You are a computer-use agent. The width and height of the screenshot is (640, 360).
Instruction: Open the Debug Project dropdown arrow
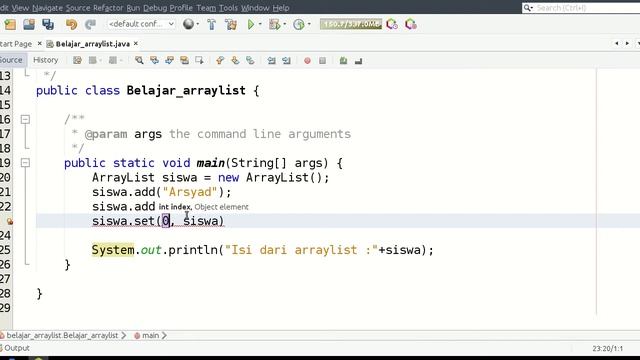(x=284, y=24)
